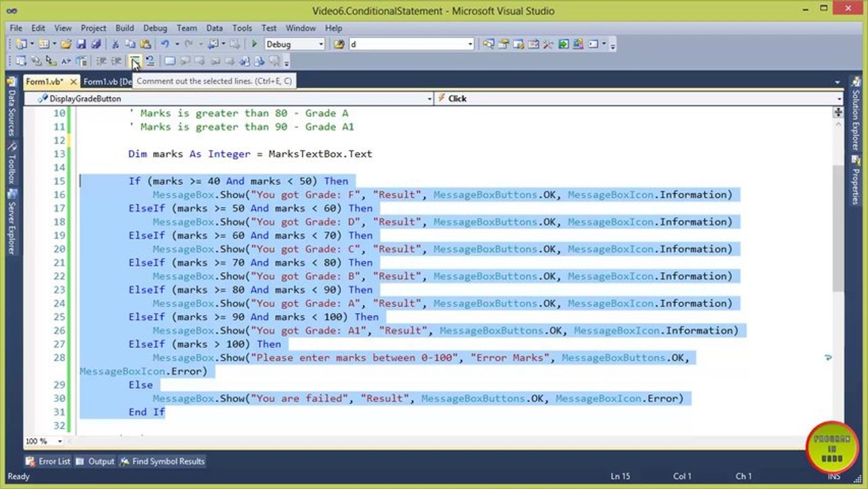Expand the Data Sources side panel
Screen dimensions: 868x489
click(12, 106)
